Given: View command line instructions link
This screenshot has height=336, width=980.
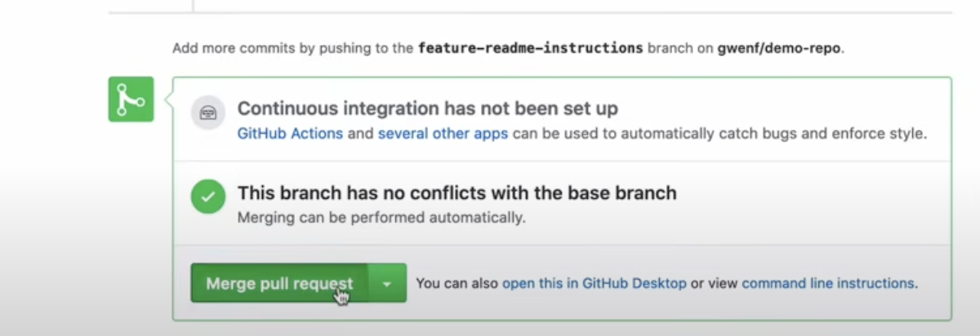Looking at the screenshot, I should point(827,283).
